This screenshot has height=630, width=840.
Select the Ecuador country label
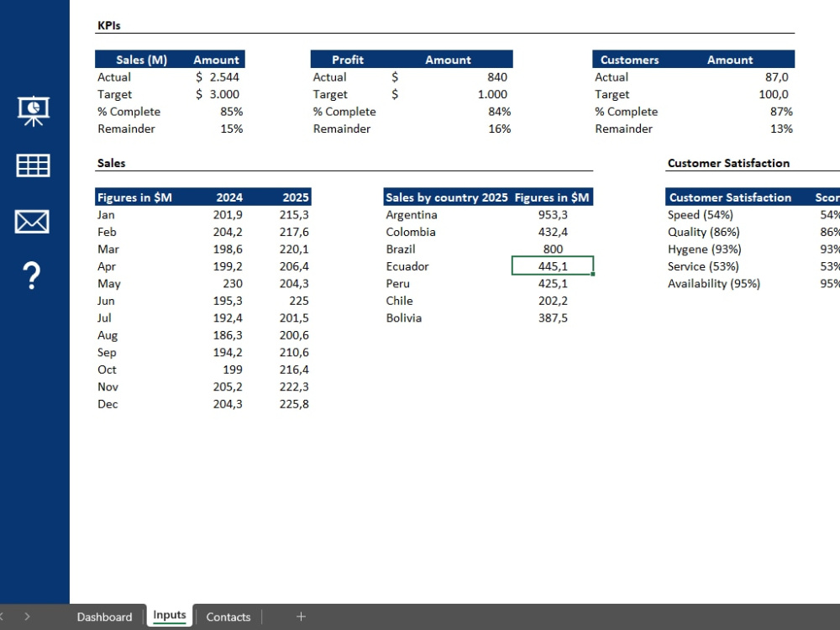(407, 266)
